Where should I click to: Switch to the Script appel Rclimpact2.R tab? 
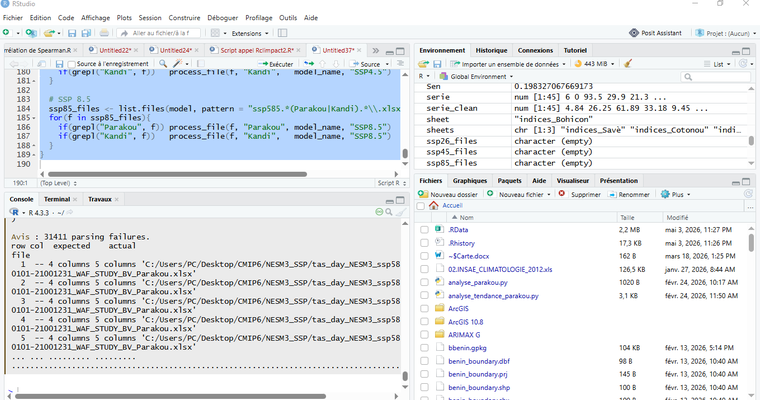[x=256, y=50]
